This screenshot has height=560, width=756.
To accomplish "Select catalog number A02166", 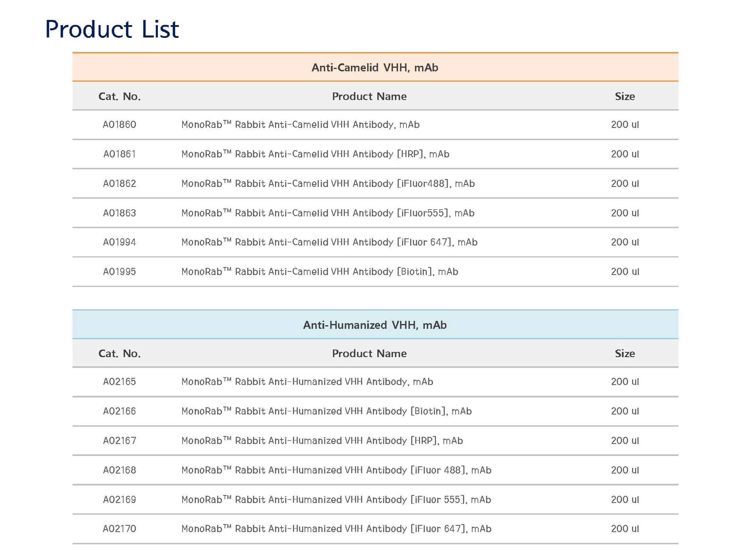I will (x=120, y=411).
